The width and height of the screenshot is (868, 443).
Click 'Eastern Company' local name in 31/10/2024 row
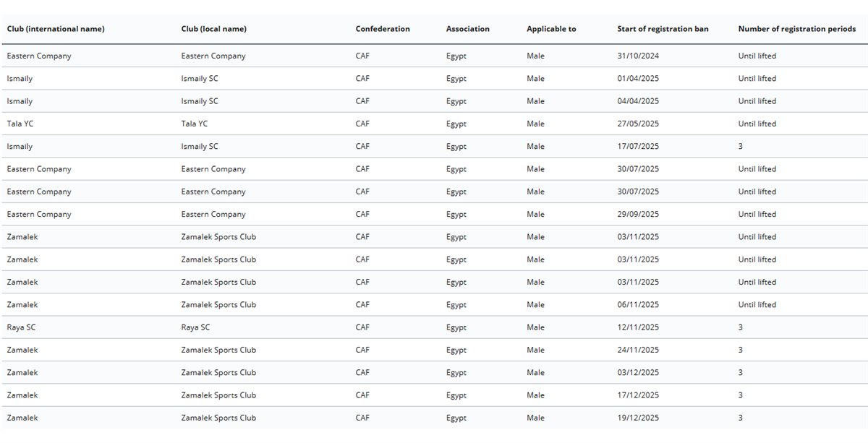click(213, 56)
